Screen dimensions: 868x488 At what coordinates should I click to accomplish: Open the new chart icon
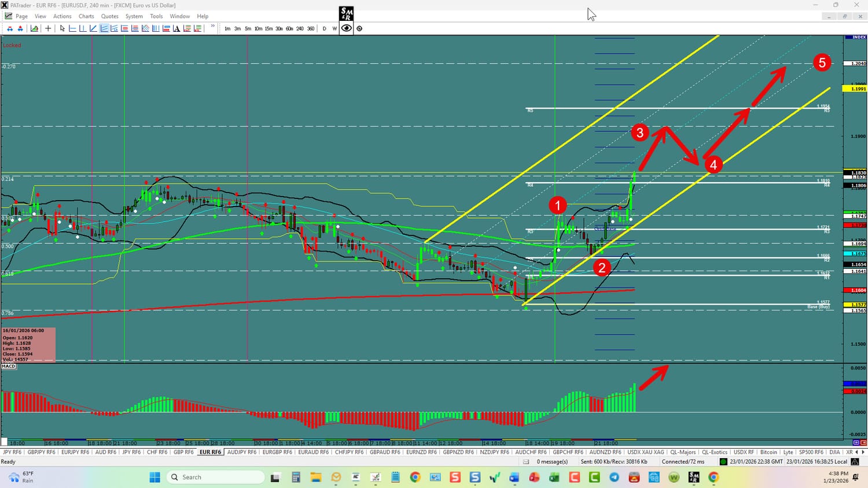click(35, 28)
